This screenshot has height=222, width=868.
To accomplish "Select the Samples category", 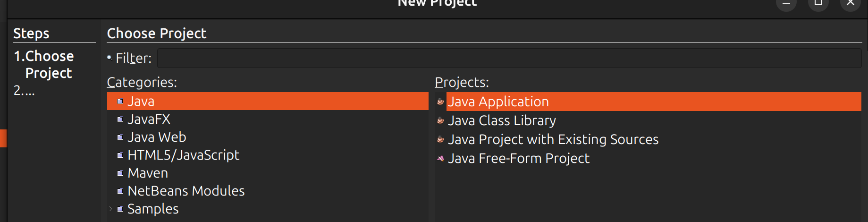I will pos(153,209).
